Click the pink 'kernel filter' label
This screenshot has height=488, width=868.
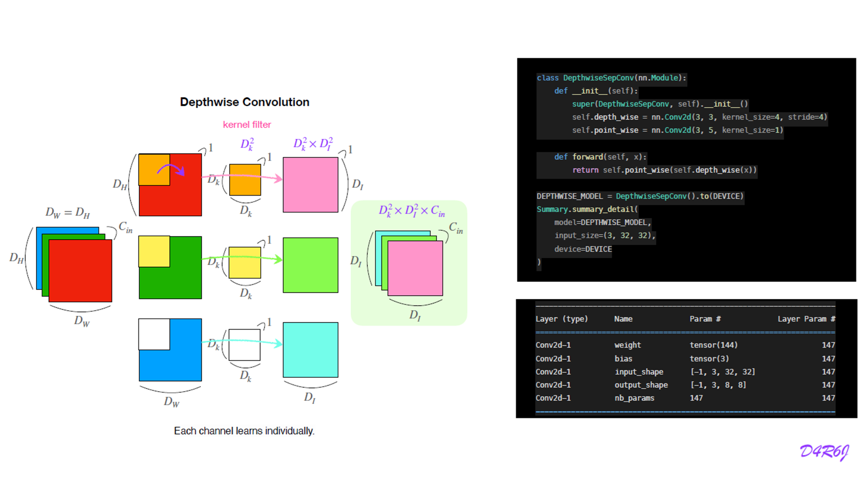247,125
